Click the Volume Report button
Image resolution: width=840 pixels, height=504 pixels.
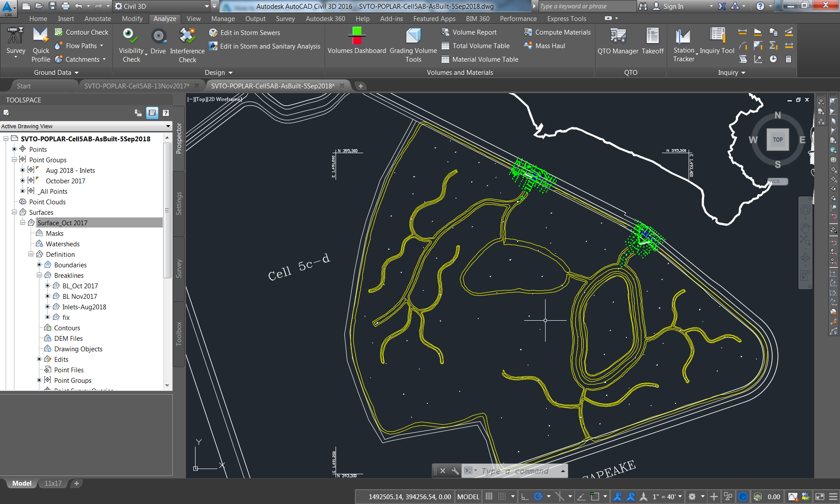pos(474,32)
